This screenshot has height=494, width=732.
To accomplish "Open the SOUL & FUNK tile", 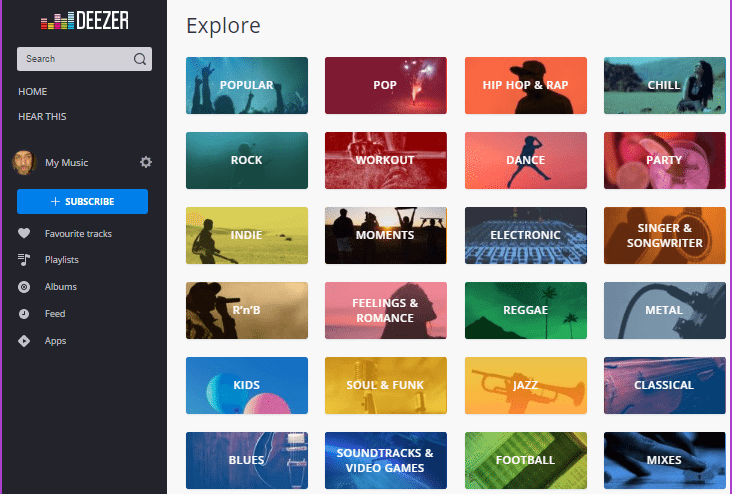I will (x=386, y=386).
